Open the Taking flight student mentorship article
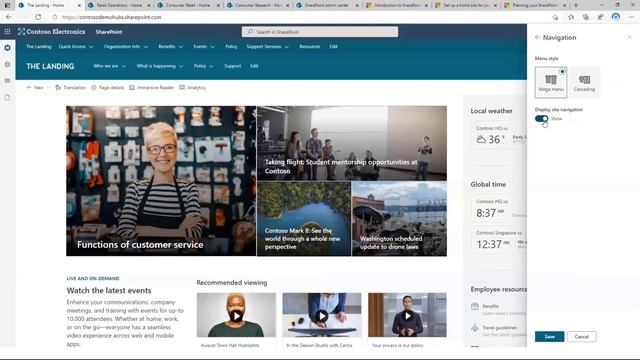 (x=352, y=143)
